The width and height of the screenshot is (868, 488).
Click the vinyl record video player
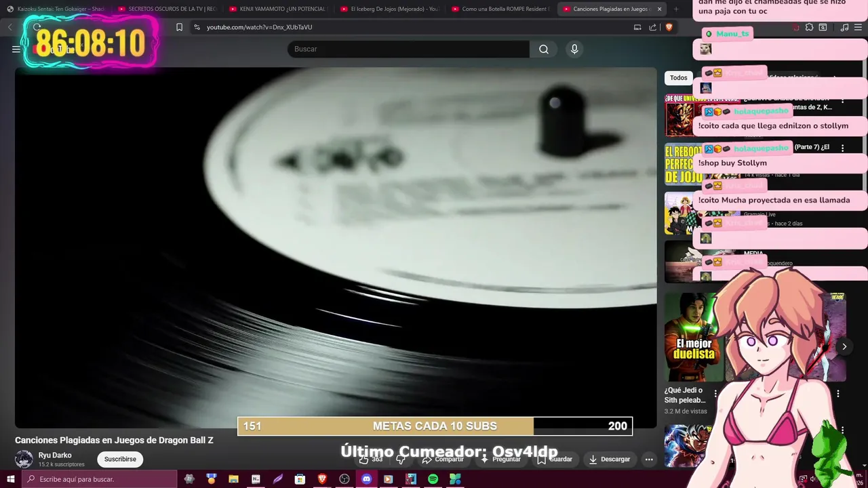pos(336,247)
